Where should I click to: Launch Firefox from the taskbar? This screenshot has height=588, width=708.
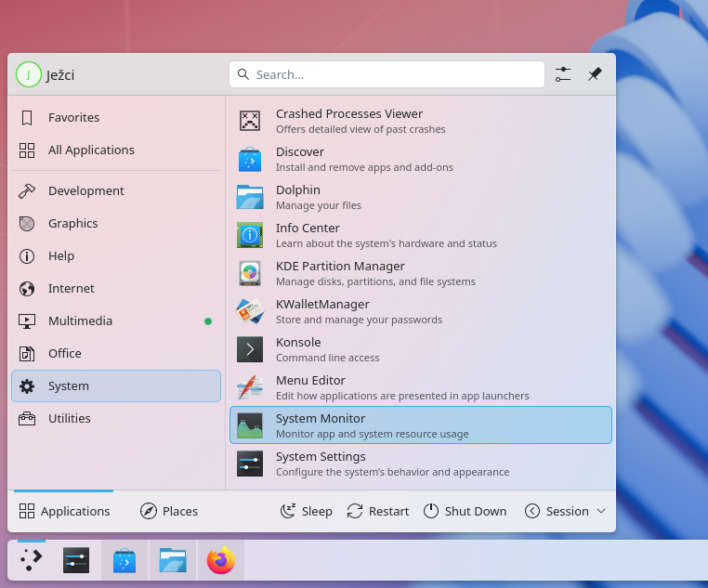[221, 560]
